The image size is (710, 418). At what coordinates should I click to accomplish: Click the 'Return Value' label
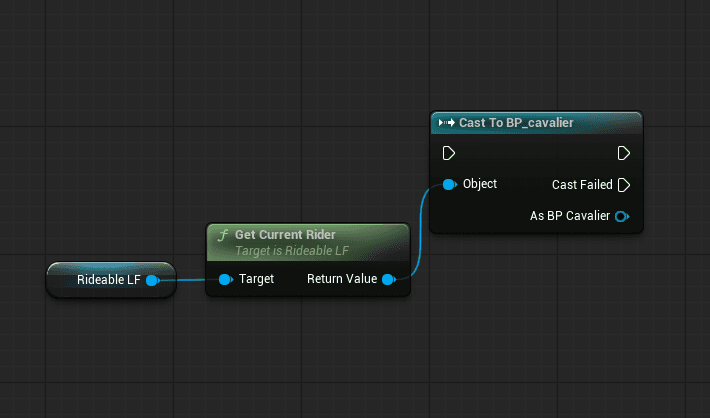342,279
